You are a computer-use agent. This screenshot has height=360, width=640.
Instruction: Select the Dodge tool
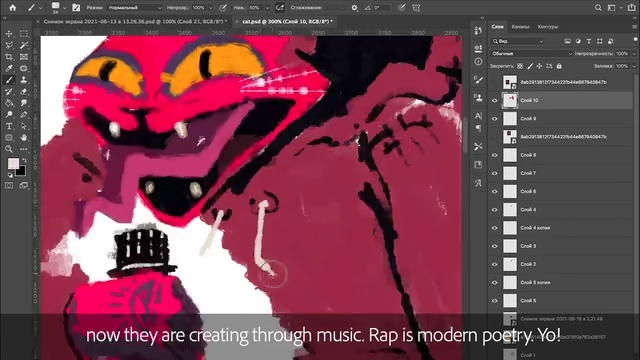(9, 114)
